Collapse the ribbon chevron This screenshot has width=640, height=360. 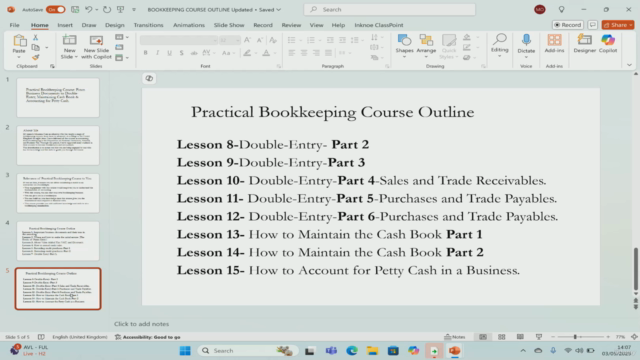629,65
